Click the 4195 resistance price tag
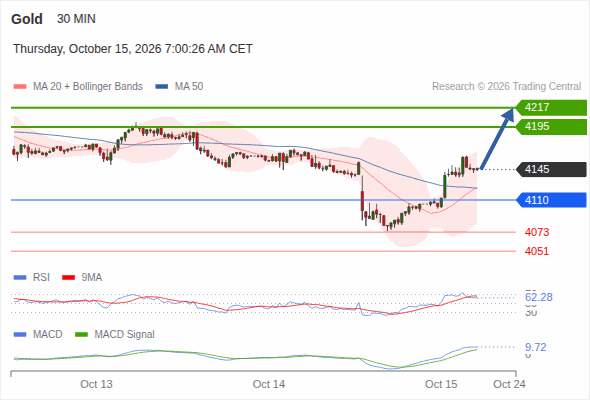The width and height of the screenshot is (590, 400). pos(551,126)
